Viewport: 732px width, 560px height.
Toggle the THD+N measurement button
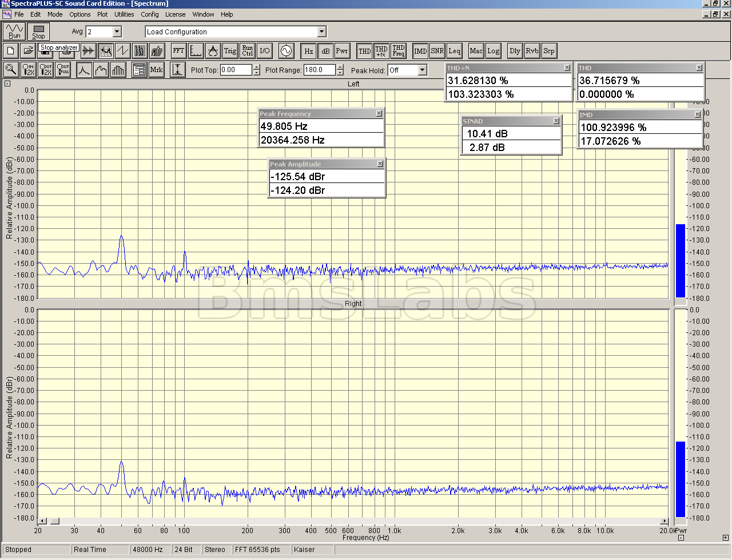coord(381,51)
